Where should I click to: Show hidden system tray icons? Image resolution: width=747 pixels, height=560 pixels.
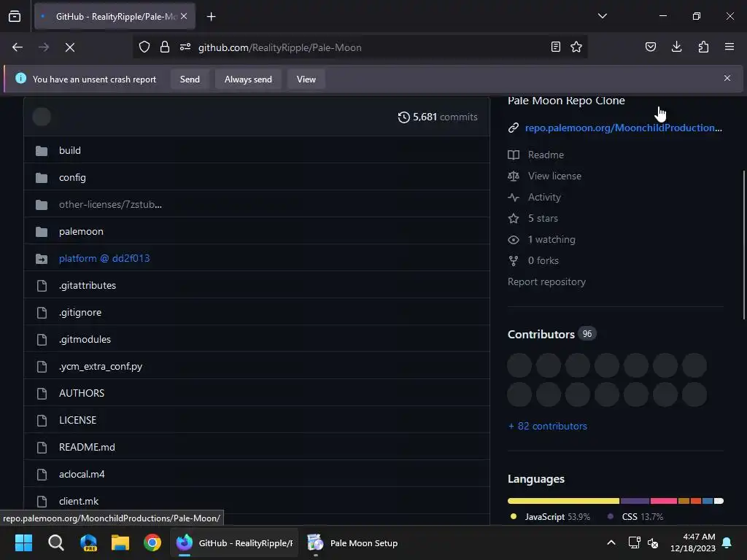click(611, 542)
